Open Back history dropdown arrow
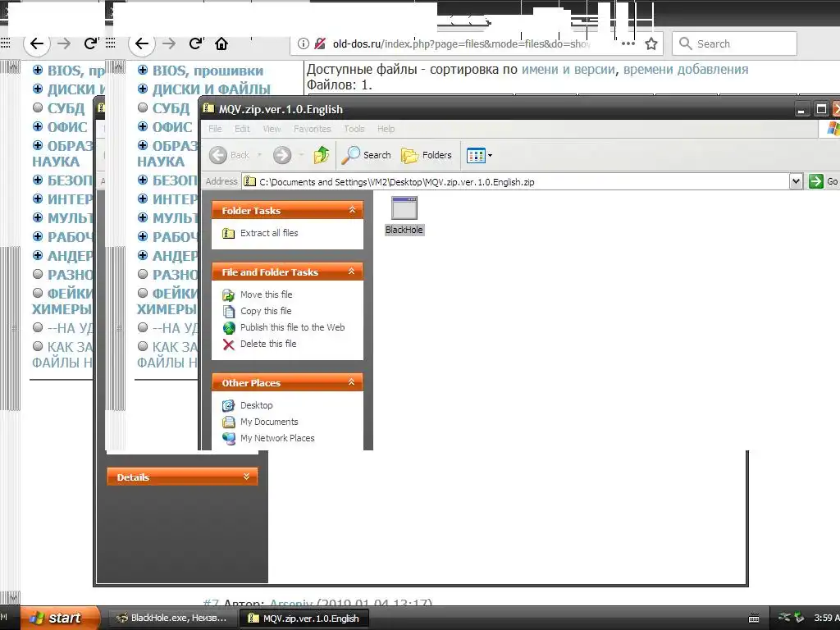The image size is (840, 630). point(260,155)
